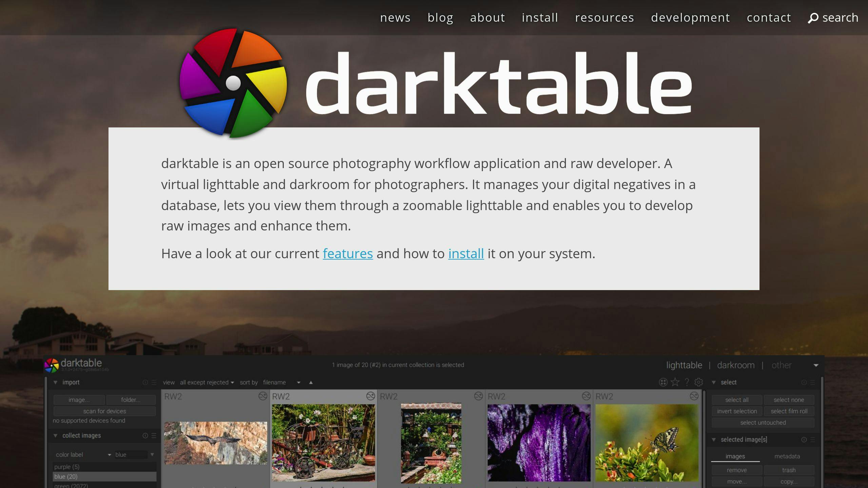Image resolution: width=868 pixels, height=488 pixels.
Task: Switch to the metadata tab
Action: (787, 456)
